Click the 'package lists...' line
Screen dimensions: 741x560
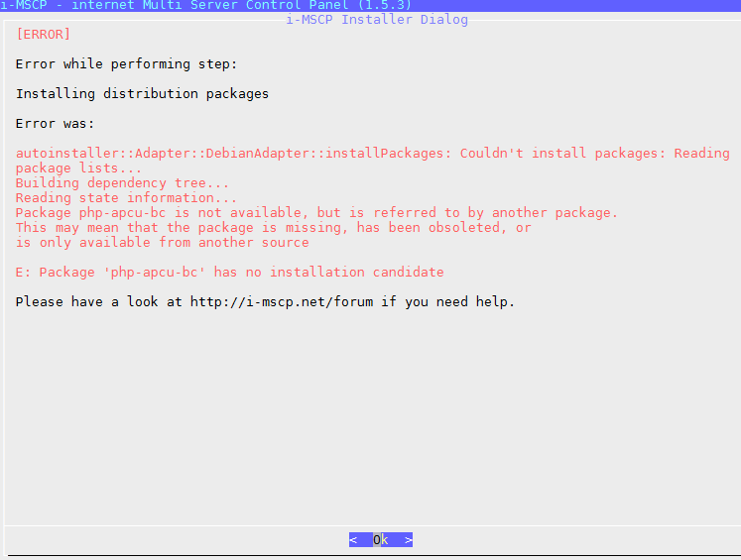pyautogui.click(x=78, y=168)
